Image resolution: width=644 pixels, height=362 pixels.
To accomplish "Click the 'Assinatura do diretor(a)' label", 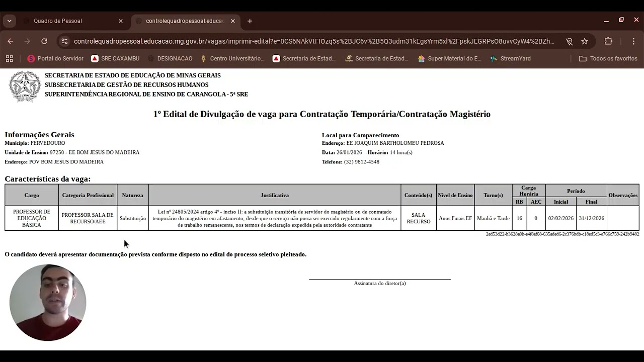I will 380,284.
